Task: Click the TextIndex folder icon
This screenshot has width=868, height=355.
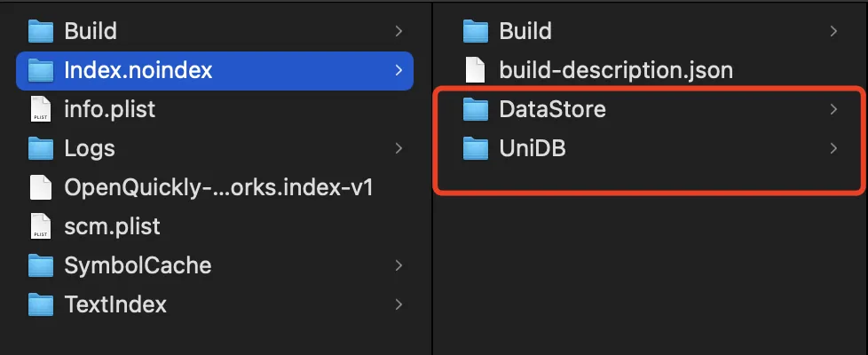Action: click(x=42, y=304)
